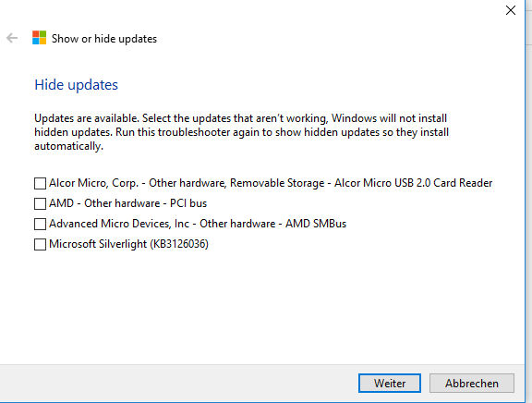Select the AMD SMBus update checkbox
Viewport: 532px width, 403px height.
click(40, 224)
